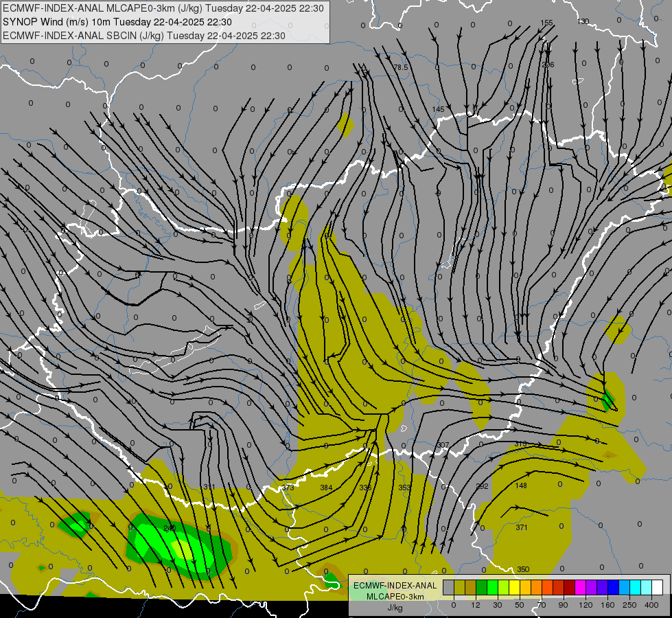Click the violet legend swatch after magenta
The image size is (672, 618).
point(592,587)
